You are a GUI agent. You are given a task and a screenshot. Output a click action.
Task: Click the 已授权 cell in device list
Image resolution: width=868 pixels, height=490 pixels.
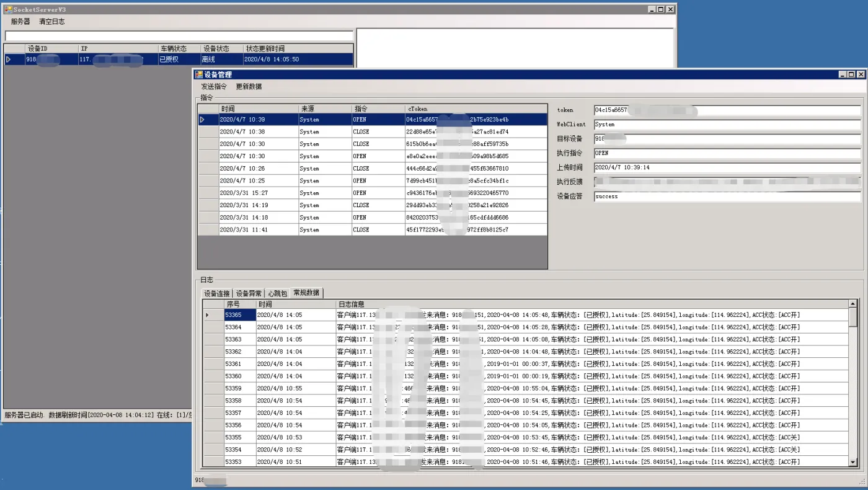[x=179, y=60]
